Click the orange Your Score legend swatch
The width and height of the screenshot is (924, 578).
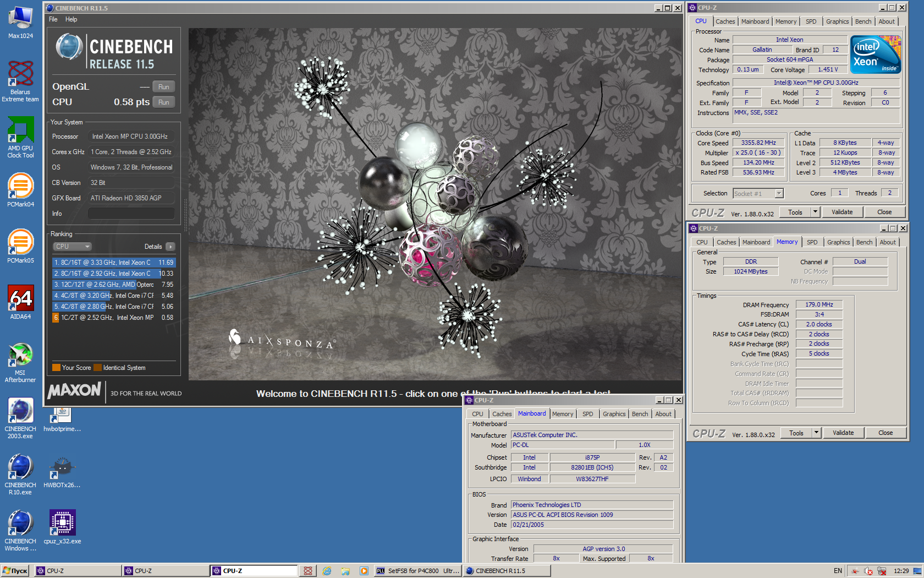pos(56,368)
